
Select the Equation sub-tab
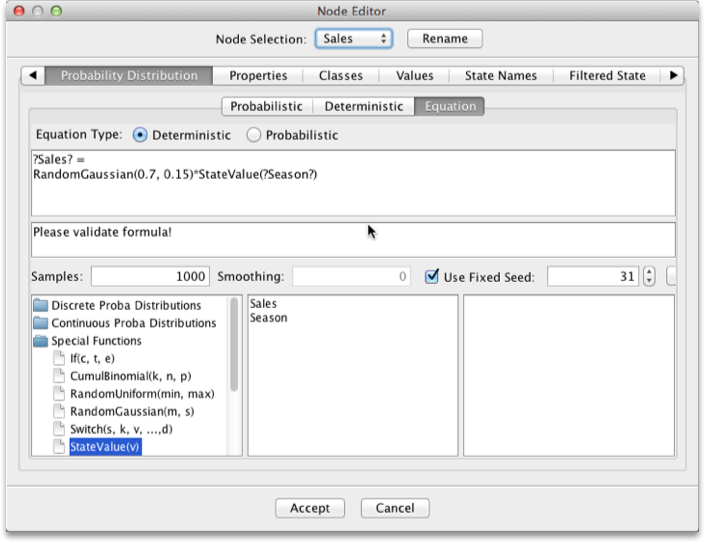(450, 107)
